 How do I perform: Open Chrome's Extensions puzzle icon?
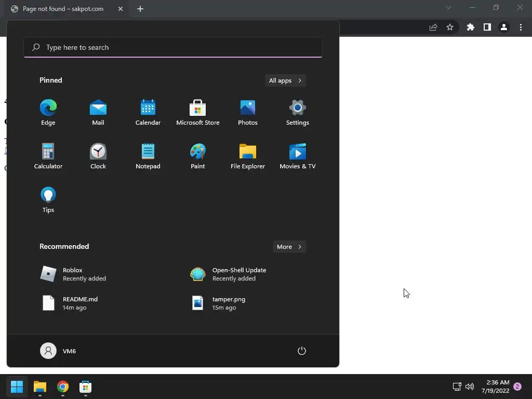[x=471, y=27]
